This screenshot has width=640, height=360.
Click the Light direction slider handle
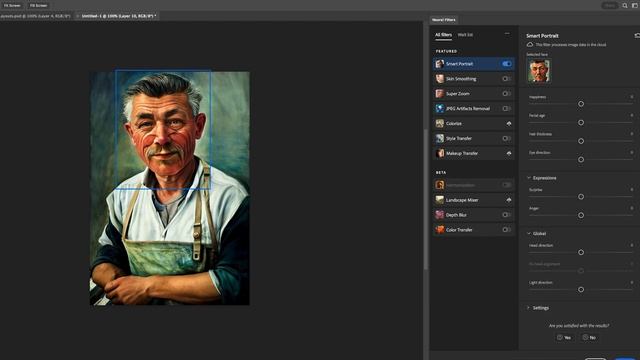[x=581, y=289]
